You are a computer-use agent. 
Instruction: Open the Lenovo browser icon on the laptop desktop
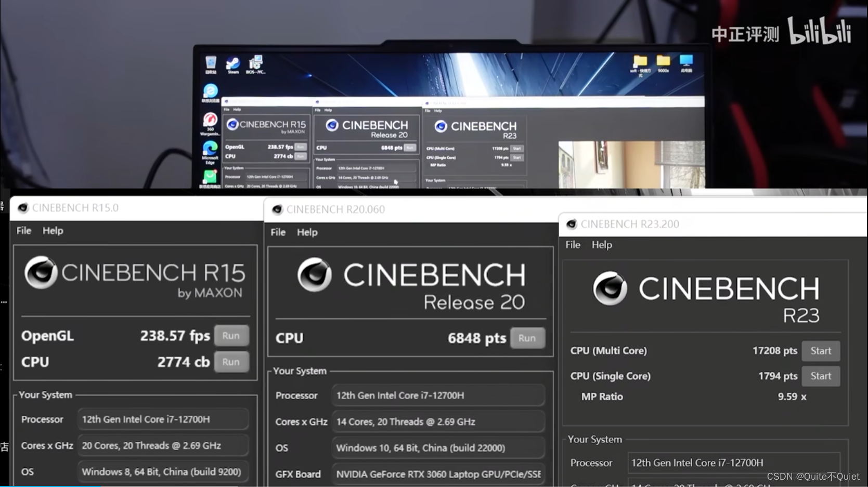(x=210, y=94)
